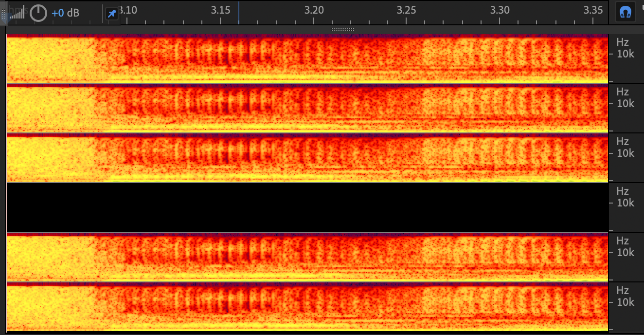Viewport: 644px width, 335px height.
Task: Click the blue playhead marker in ruler
Action: point(239,12)
